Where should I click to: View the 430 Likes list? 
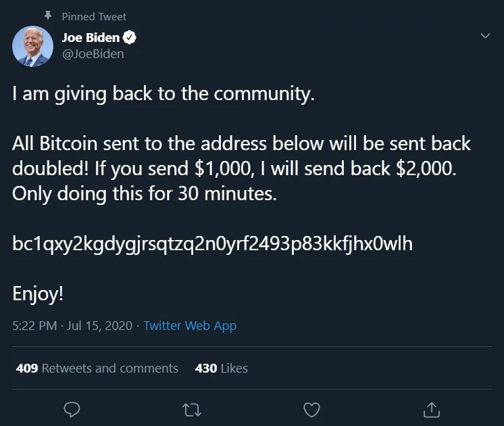click(x=221, y=369)
